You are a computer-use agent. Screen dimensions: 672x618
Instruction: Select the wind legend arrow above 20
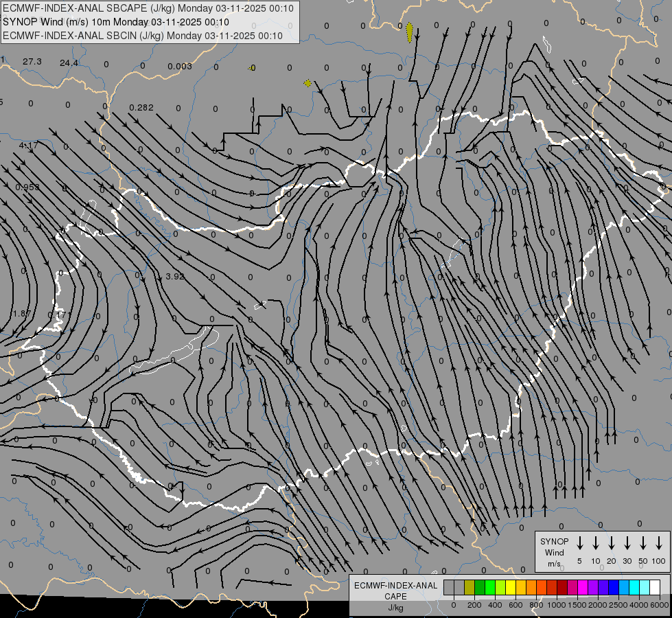(612, 542)
